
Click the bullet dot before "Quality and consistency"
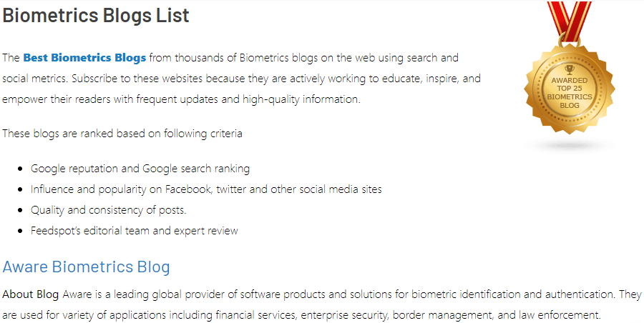[19, 211]
